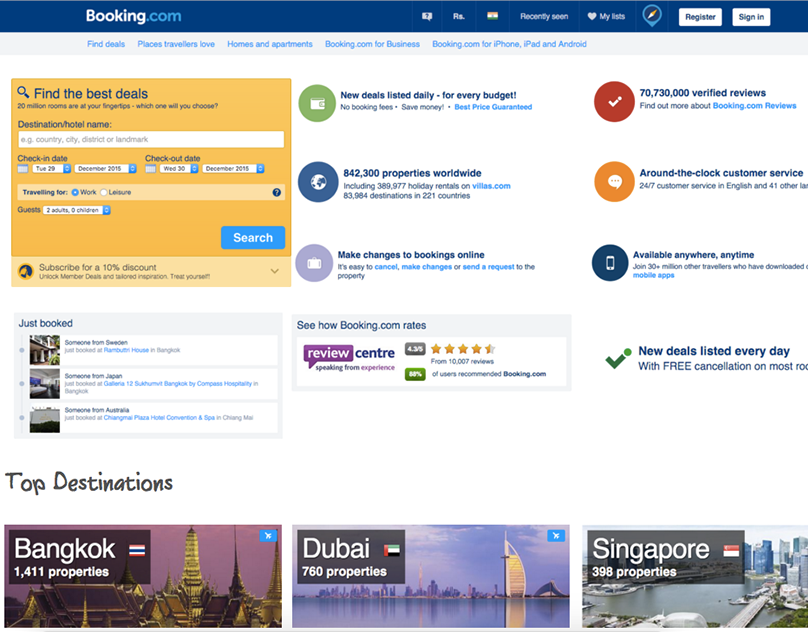
Task: Click the magnifier icon beside Find the best deals
Action: 23,92
